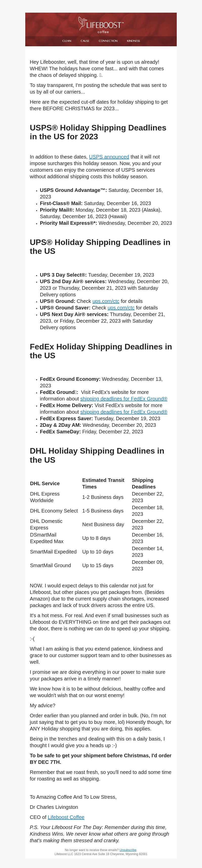202x868 pixels.
Task: Visit the Lifeboost Coffee signature link
Action: tap(66, 817)
